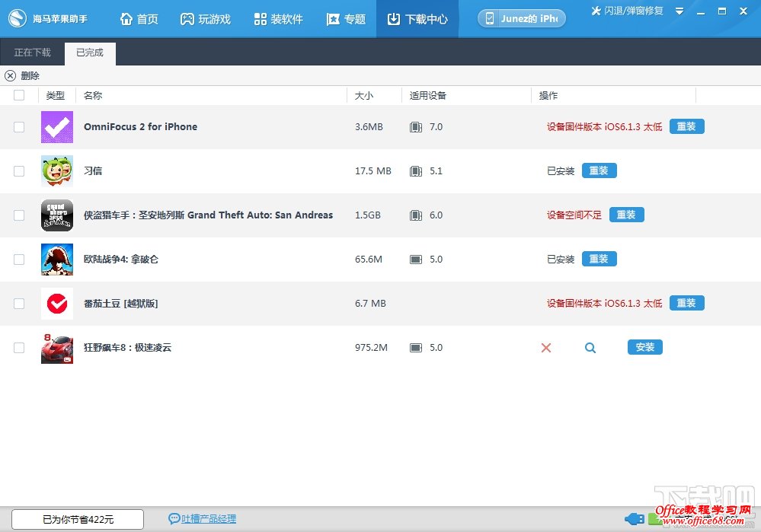The image size is (761, 532).
Task: Switch to the 正在下载 tab
Action: tap(33, 53)
